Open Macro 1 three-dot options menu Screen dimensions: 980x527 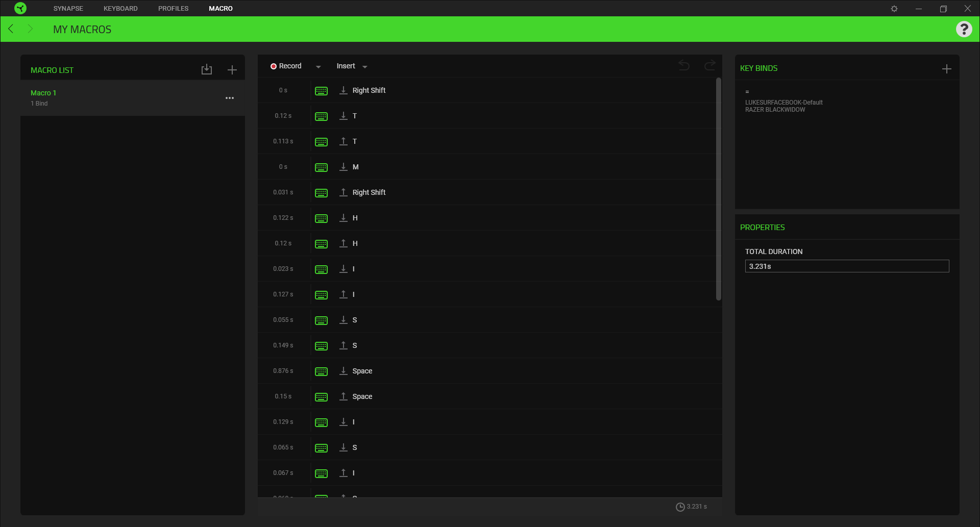pyautogui.click(x=230, y=98)
